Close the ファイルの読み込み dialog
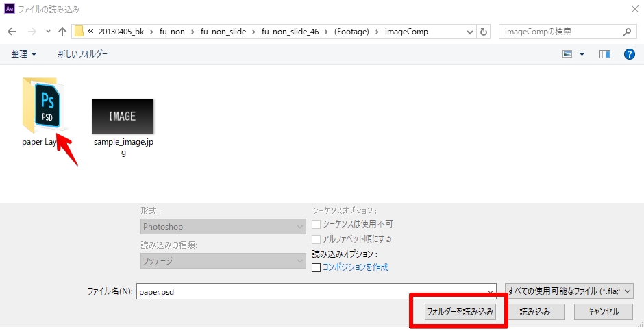 (634, 9)
